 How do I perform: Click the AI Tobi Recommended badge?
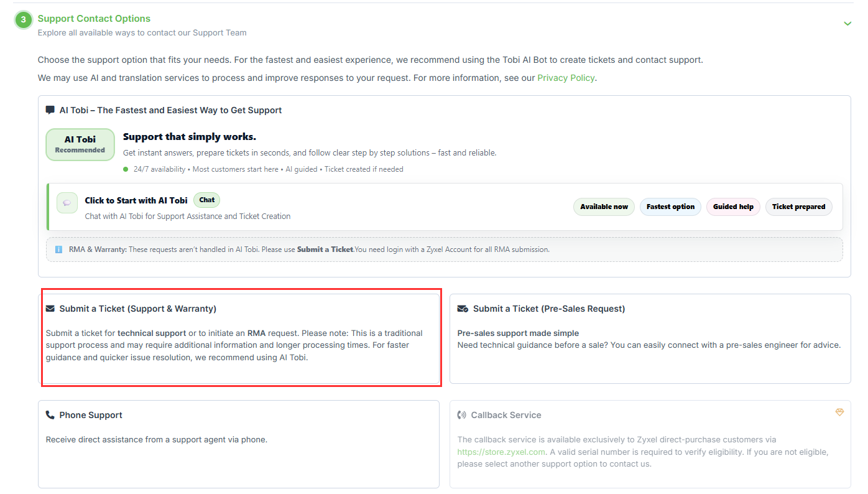pyautogui.click(x=80, y=144)
